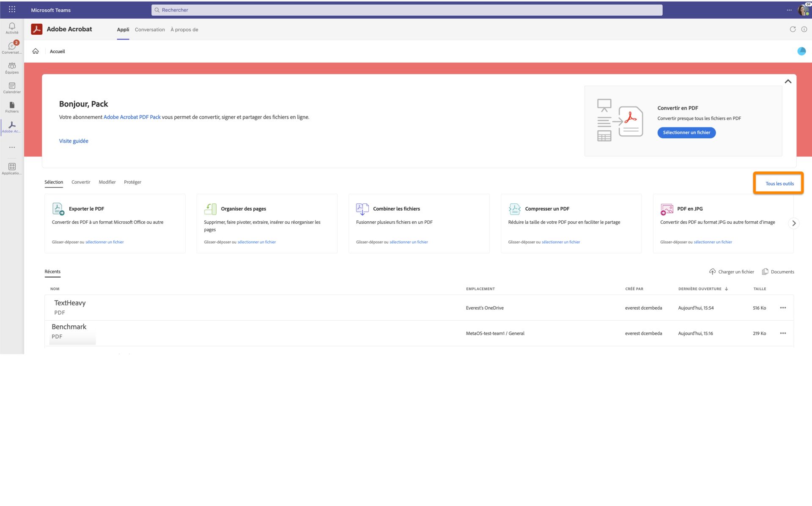Click the blue Acrobat account circle icon
812x506 pixels.
click(x=801, y=51)
